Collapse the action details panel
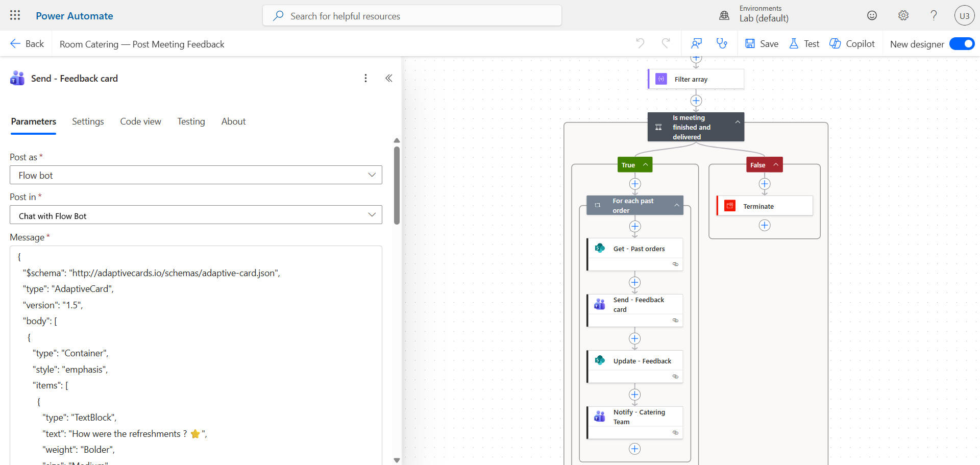This screenshot has height=465, width=980. point(389,78)
